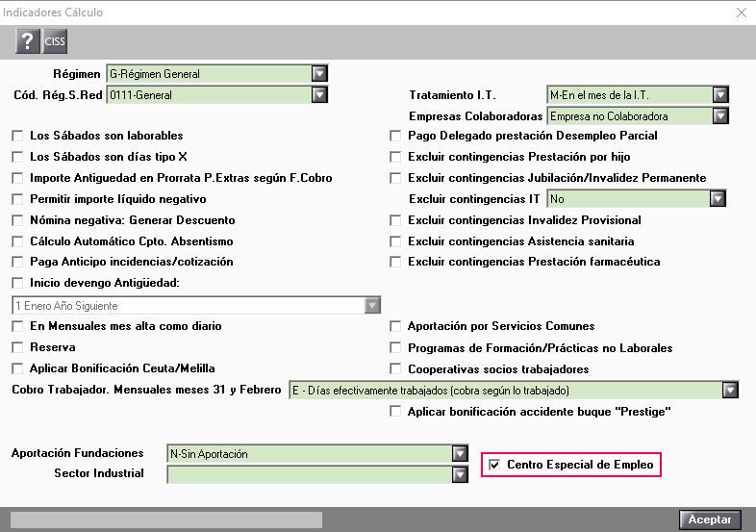Expand the Cód. Rég.S.Red dropdown arrow
The image size is (756, 532).
click(x=319, y=95)
